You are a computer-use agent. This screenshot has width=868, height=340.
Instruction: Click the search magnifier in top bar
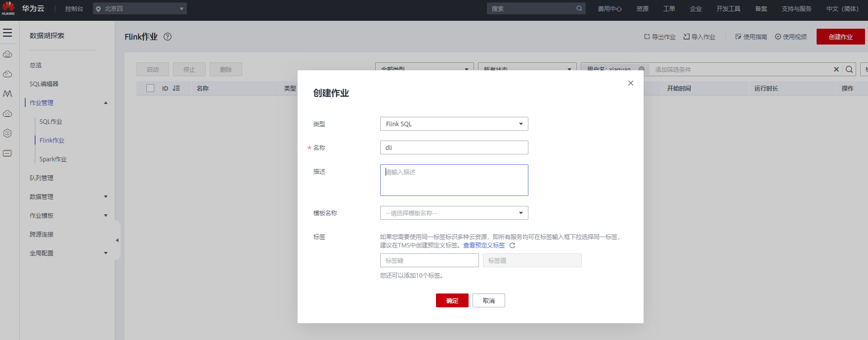[x=579, y=8]
